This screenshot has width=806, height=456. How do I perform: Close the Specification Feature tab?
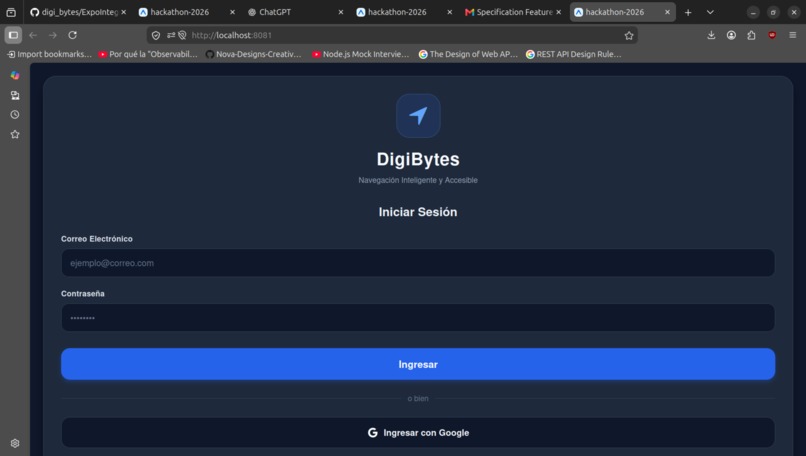point(558,12)
